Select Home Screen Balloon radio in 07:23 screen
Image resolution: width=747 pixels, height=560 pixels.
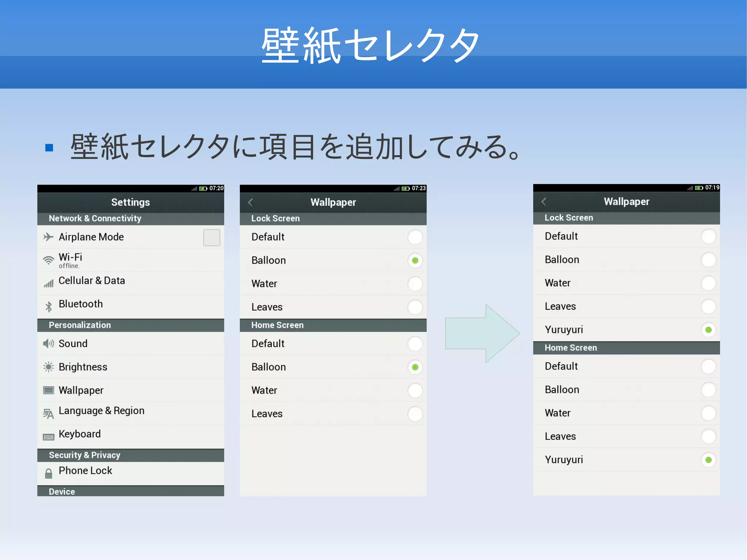415,367
